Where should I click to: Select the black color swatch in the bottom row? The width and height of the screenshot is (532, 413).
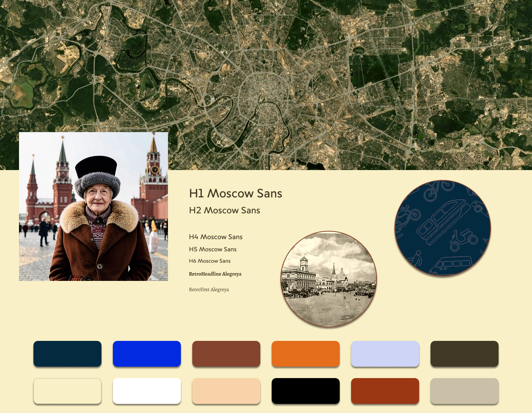tap(306, 391)
